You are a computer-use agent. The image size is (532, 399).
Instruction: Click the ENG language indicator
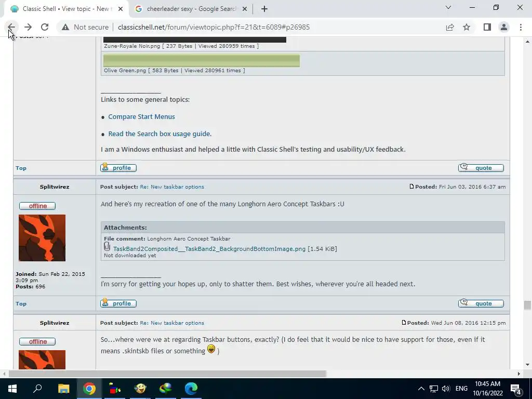coord(461,389)
